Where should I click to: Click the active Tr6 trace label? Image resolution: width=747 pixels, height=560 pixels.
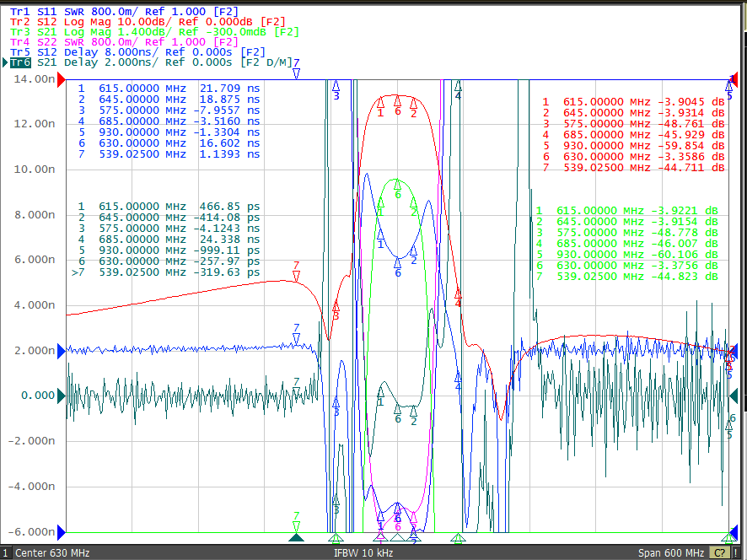[x=21, y=62]
